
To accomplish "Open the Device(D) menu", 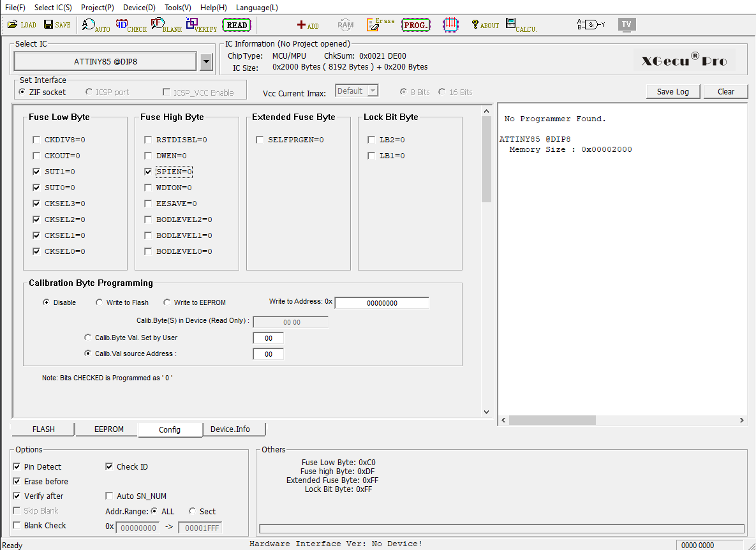I will tap(139, 8).
